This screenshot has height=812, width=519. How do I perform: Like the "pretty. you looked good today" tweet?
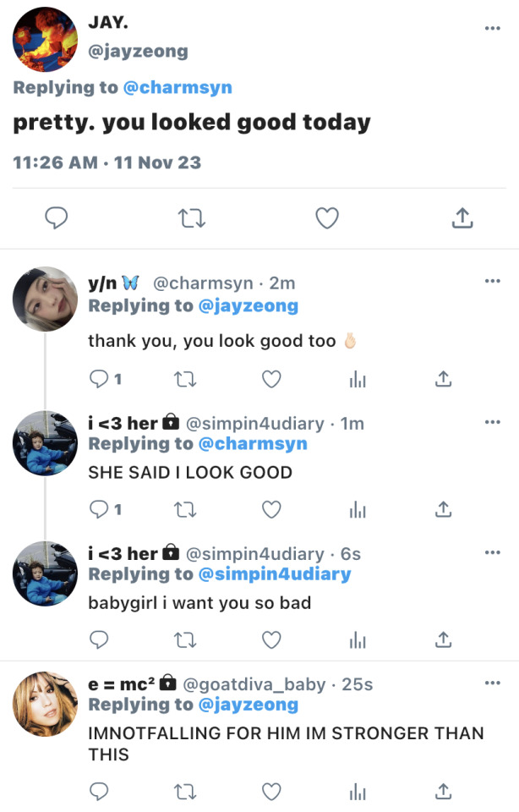point(326,219)
